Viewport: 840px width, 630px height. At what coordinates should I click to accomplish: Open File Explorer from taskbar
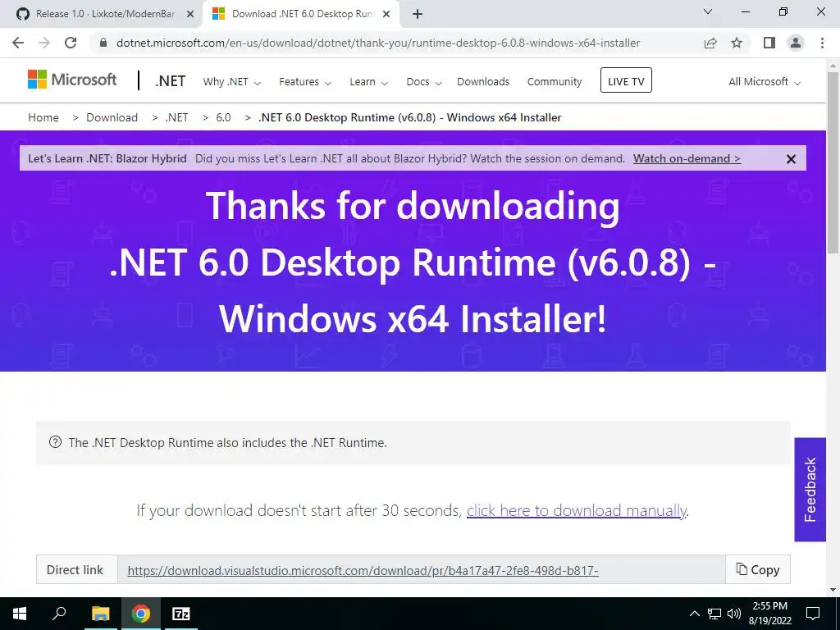coord(100,614)
